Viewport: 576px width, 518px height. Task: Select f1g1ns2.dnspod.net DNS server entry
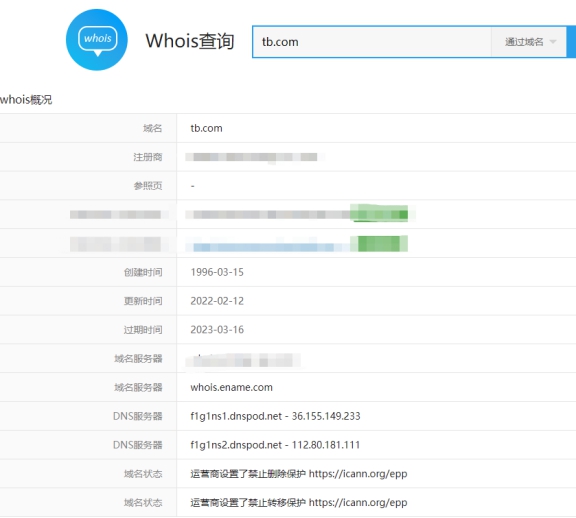[275, 445]
